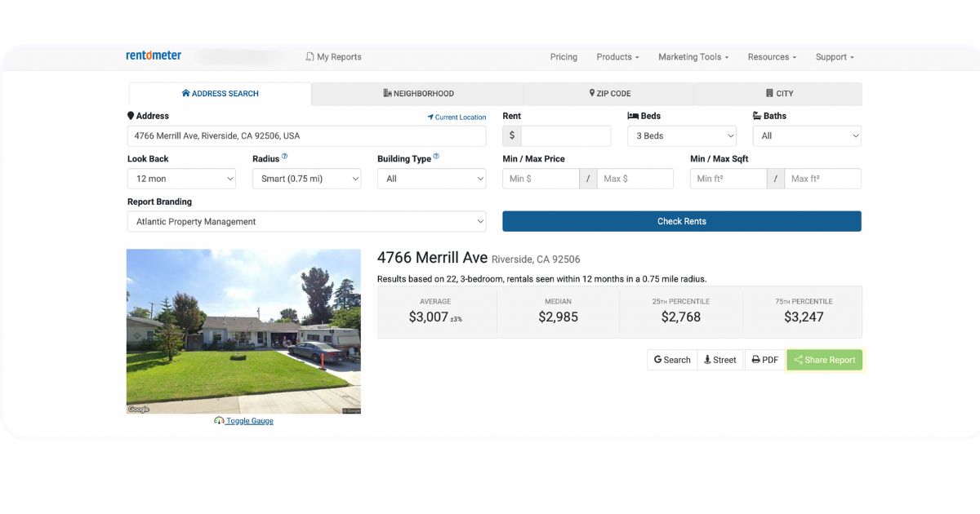Expand the Look Back dropdown
Screen dimensions: 980x514
click(x=181, y=179)
